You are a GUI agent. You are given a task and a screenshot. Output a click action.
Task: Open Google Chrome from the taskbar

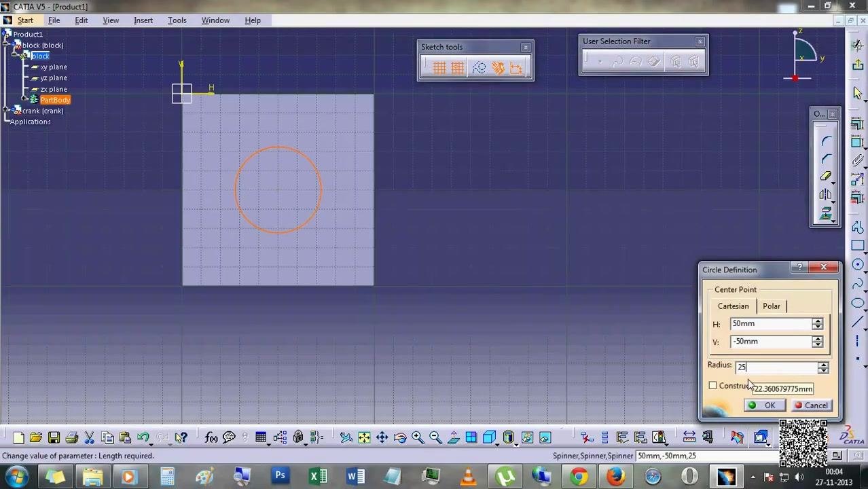(579, 477)
